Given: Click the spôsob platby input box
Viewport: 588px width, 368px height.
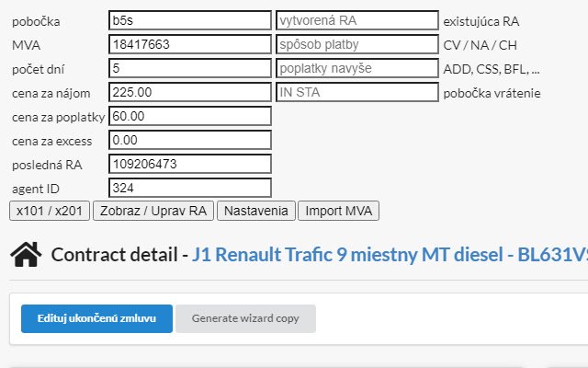Looking at the screenshot, I should click(x=357, y=44).
